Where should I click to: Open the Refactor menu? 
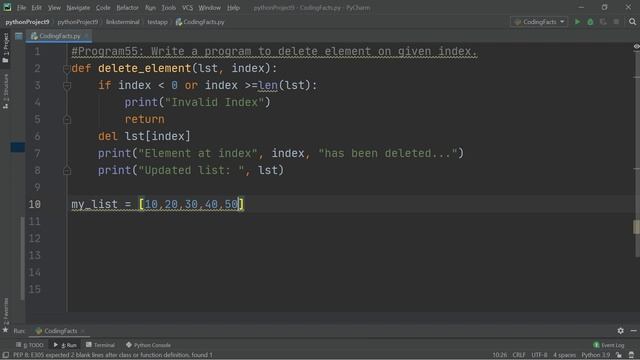pyautogui.click(x=127, y=8)
